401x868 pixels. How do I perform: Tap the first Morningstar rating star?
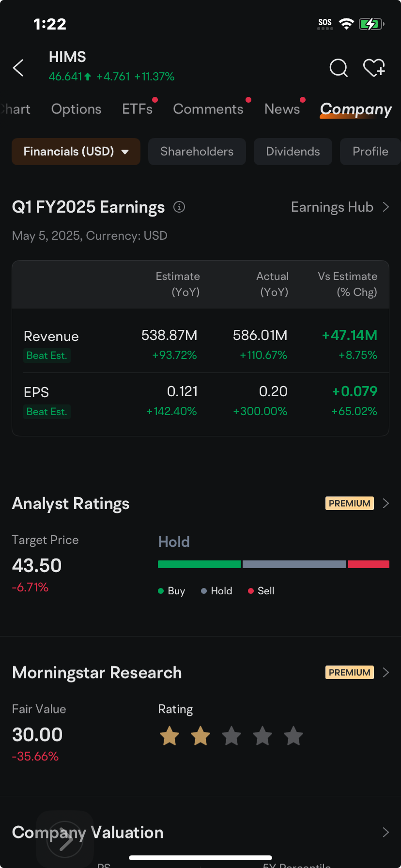(170, 736)
